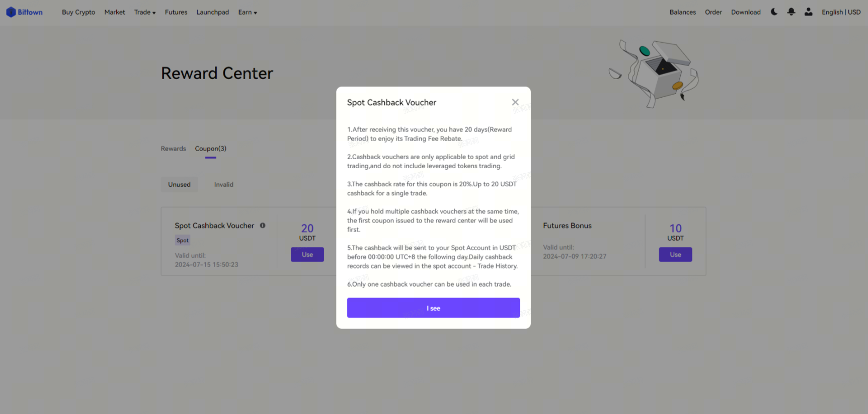Go to Launchpad page
This screenshot has width=868, height=414.
(212, 12)
